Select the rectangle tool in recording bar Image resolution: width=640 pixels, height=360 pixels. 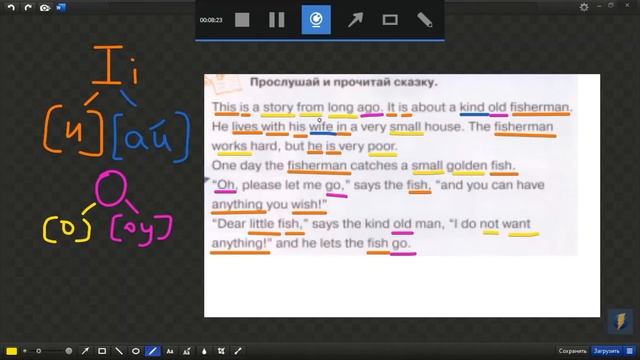click(390, 20)
